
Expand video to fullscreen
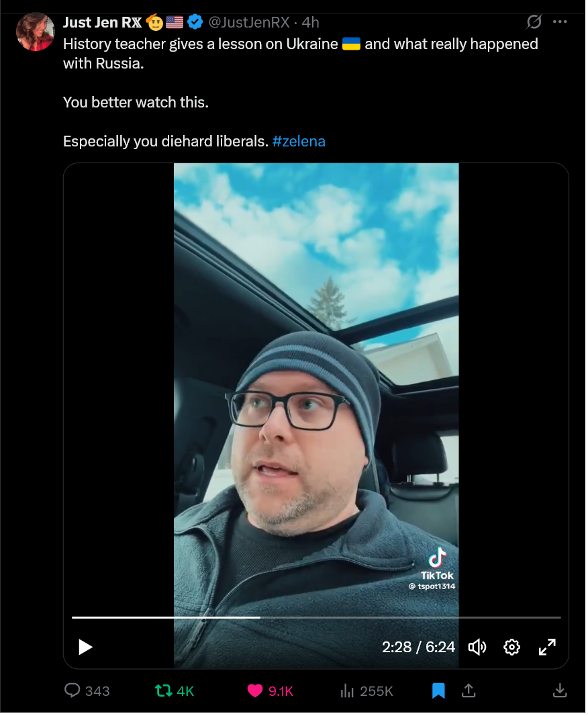click(547, 647)
